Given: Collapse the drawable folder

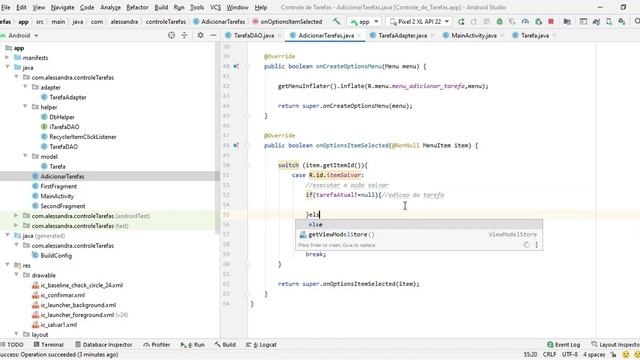Looking at the screenshot, I should 16,275.
